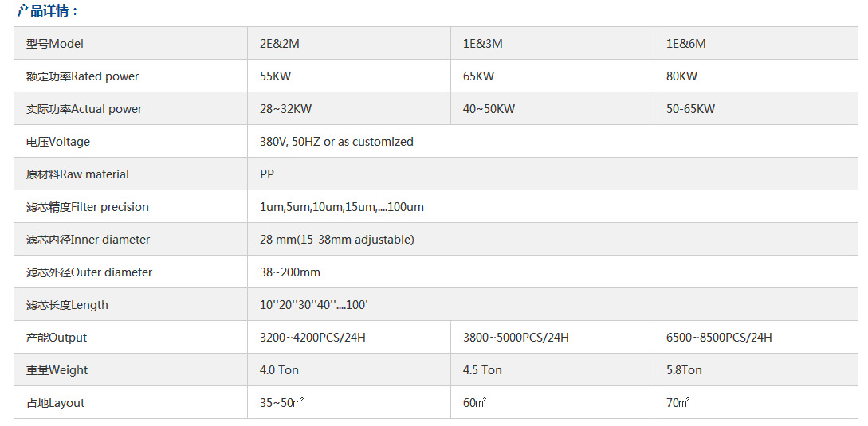Screen dimensions: 868x426
Task: Click the 55KW rated power value
Action: click(x=275, y=76)
